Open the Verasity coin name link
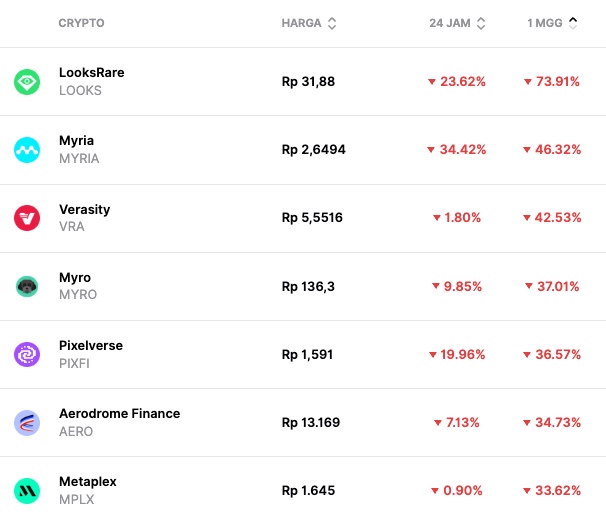 tap(84, 209)
